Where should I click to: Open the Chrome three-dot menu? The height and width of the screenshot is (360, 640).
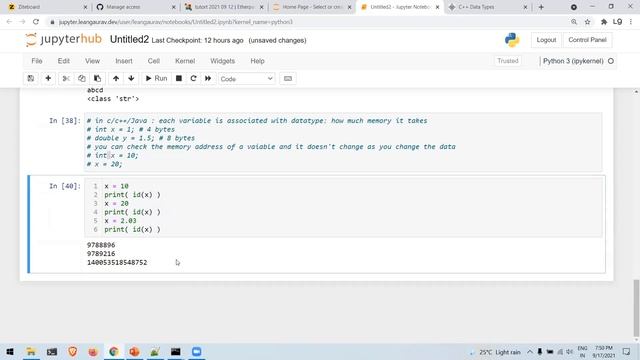point(631,22)
